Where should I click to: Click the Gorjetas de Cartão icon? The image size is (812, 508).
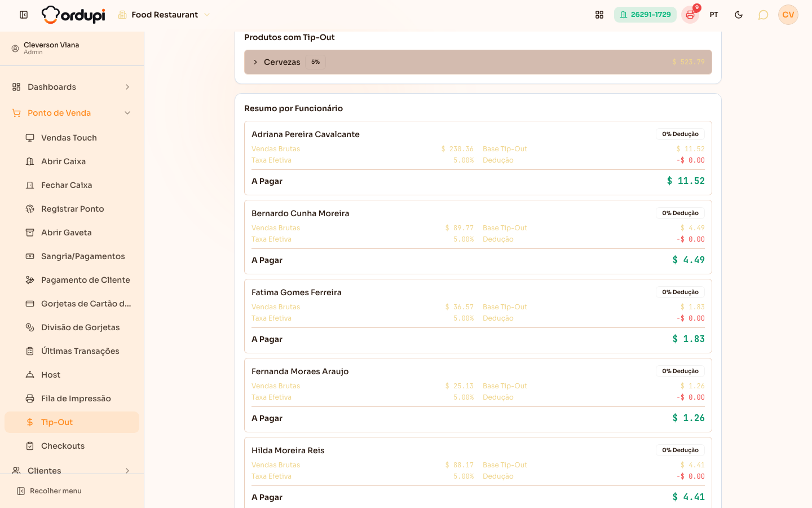tap(30, 304)
